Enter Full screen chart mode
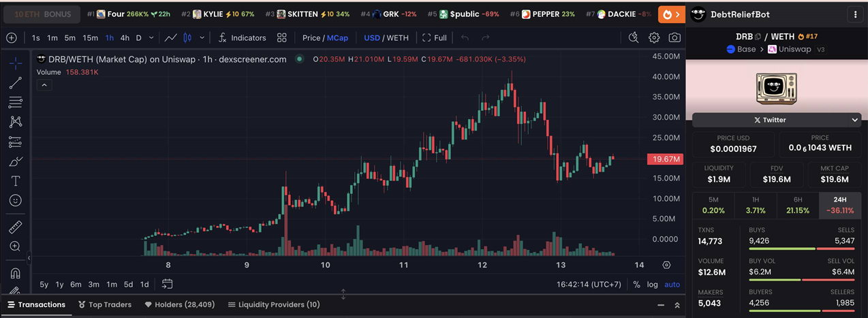The width and height of the screenshot is (868, 318). pos(435,38)
